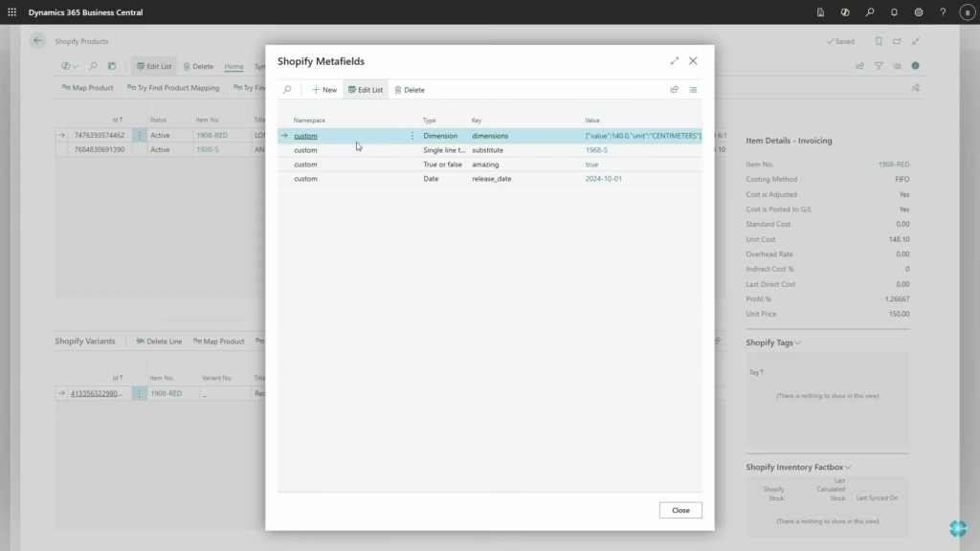
Task: Share the Metafields list via share icon
Action: pyautogui.click(x=674, y=89)
